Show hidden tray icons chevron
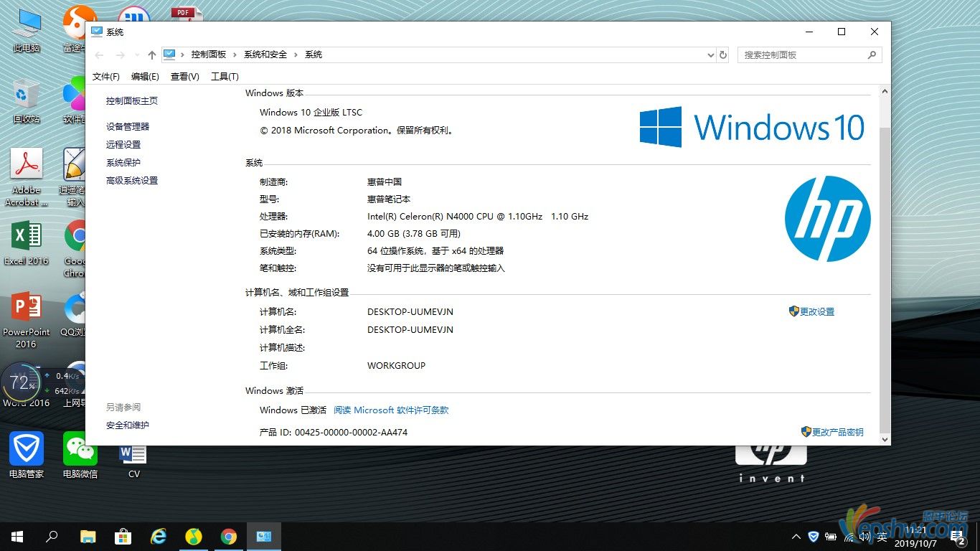The height and width of the screenshot is (551, 980). pyautogui.click(x=796, y=537)
